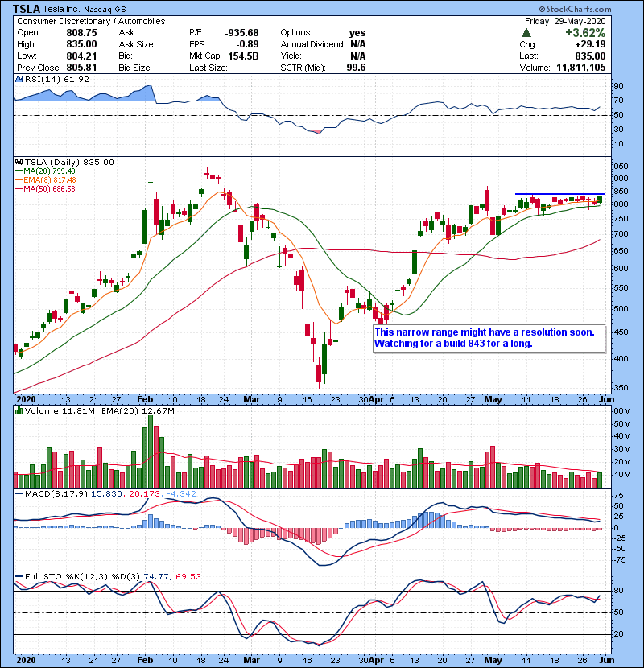Click the Volume bars icon
The width and height of the screenshot is (644, 668).
19,410
